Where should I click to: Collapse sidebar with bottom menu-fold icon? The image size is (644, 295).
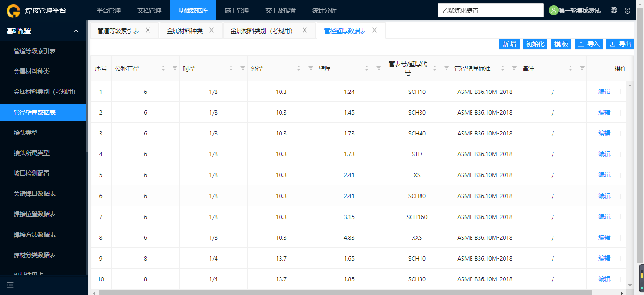10,285
